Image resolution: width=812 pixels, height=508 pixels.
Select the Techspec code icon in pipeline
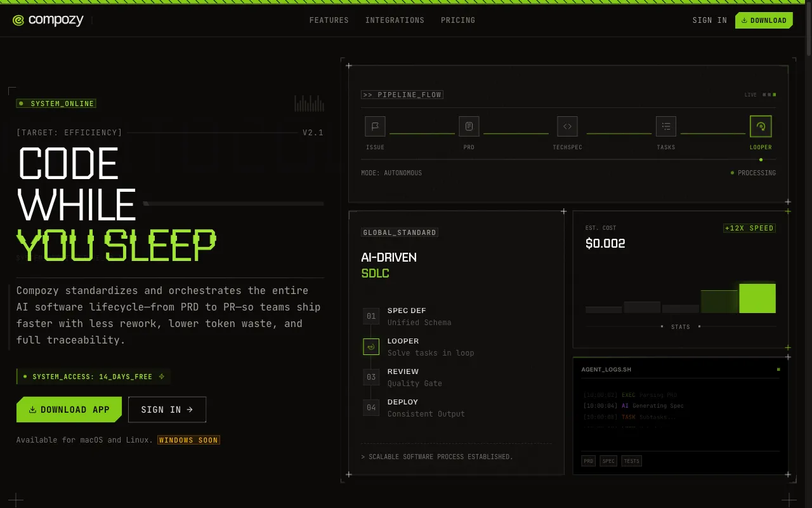pyautogui.click(x=567, y=126)
